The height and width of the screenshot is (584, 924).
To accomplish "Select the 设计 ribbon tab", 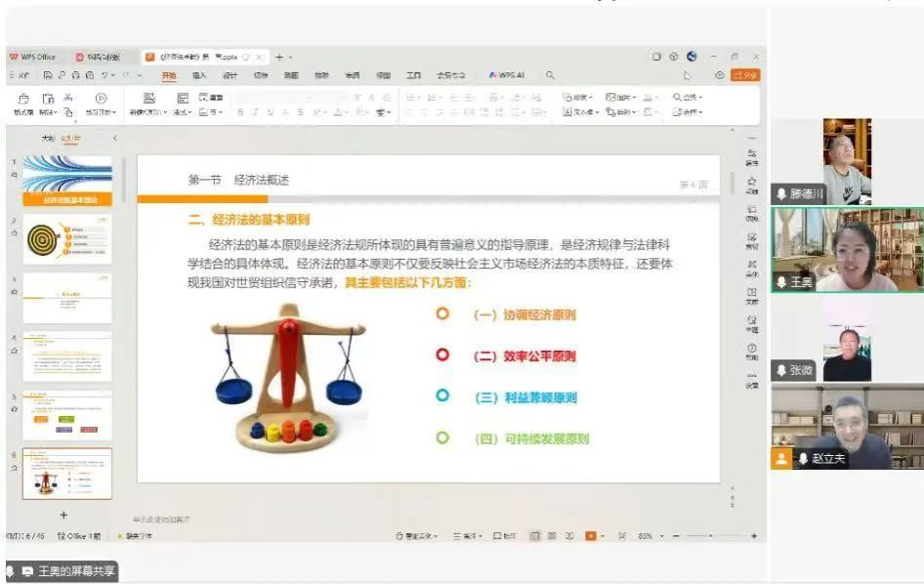I will (230, 75).
